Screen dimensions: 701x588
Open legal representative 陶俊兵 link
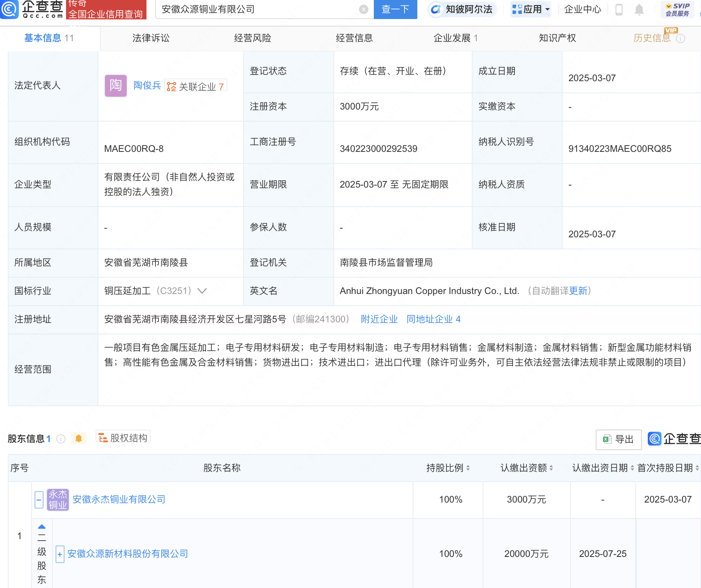(x=147, y=85)
